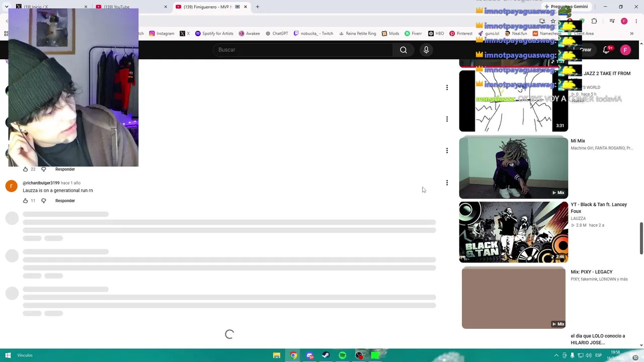The height and width of the screenshot is (362, 644).
Task: Click the page vertical scrollbar thumb
Action: (641, 238)
